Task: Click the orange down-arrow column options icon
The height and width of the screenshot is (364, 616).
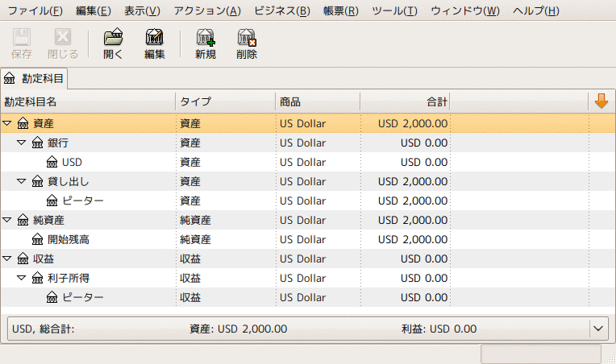Action: point(601,101)
